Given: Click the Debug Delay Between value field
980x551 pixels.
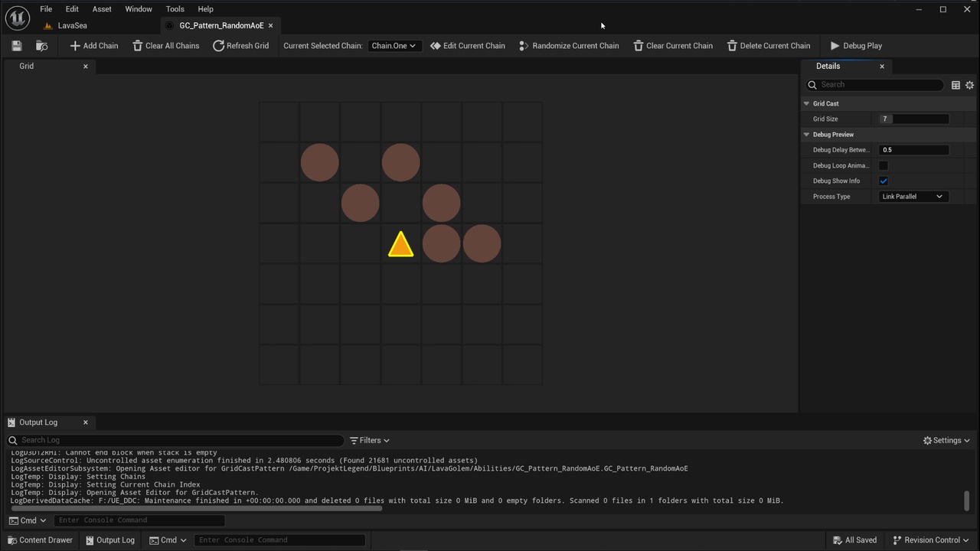Looking at the screenshot, I should (914, 150).
